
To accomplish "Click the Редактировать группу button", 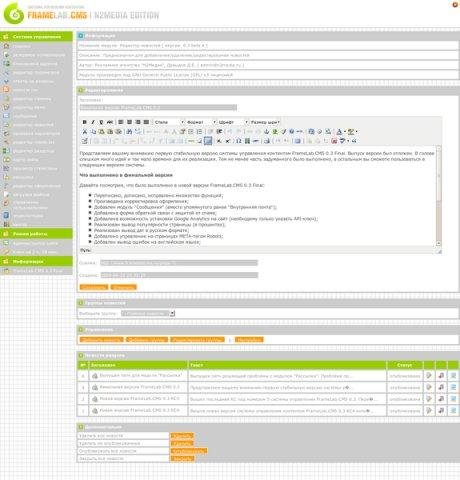I will (x=197, y=340).
